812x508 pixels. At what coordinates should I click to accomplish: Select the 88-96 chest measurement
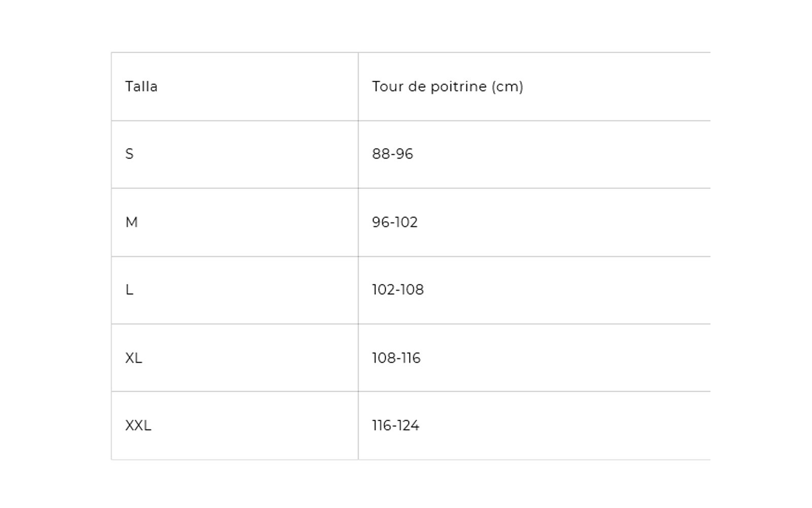tap(392, 154)
